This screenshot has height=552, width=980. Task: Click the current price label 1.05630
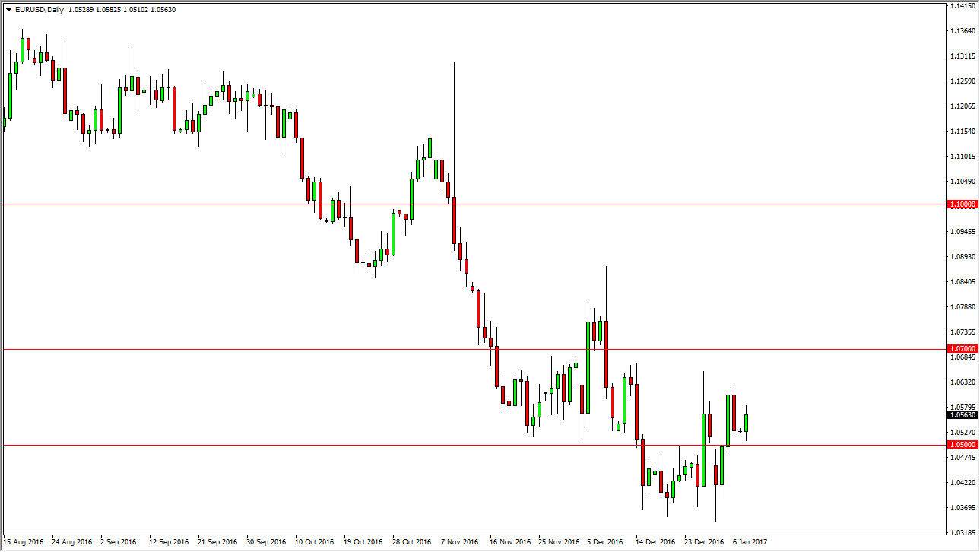[962, 415]
